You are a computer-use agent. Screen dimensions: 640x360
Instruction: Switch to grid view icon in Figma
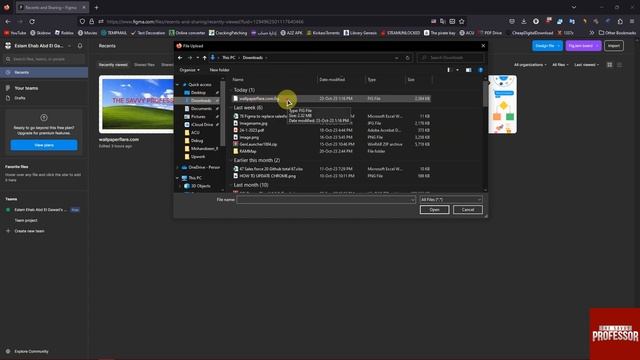pos(609,65)
